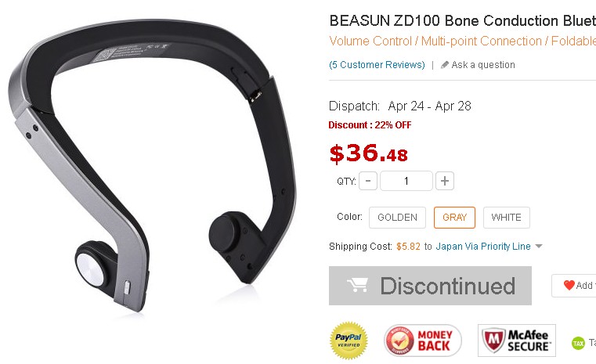596x364 pixels.
Task: Select the GRAY color option
Action: 454,218
